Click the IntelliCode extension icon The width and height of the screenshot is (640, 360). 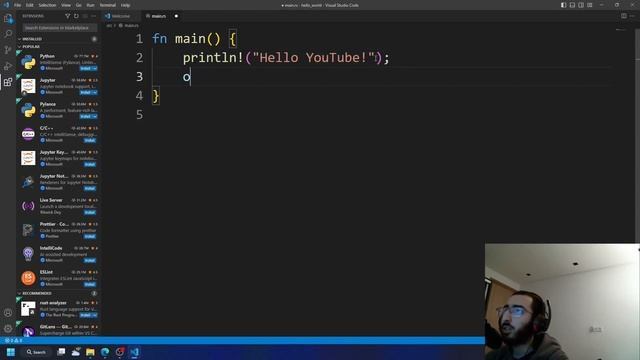[28, 254]
